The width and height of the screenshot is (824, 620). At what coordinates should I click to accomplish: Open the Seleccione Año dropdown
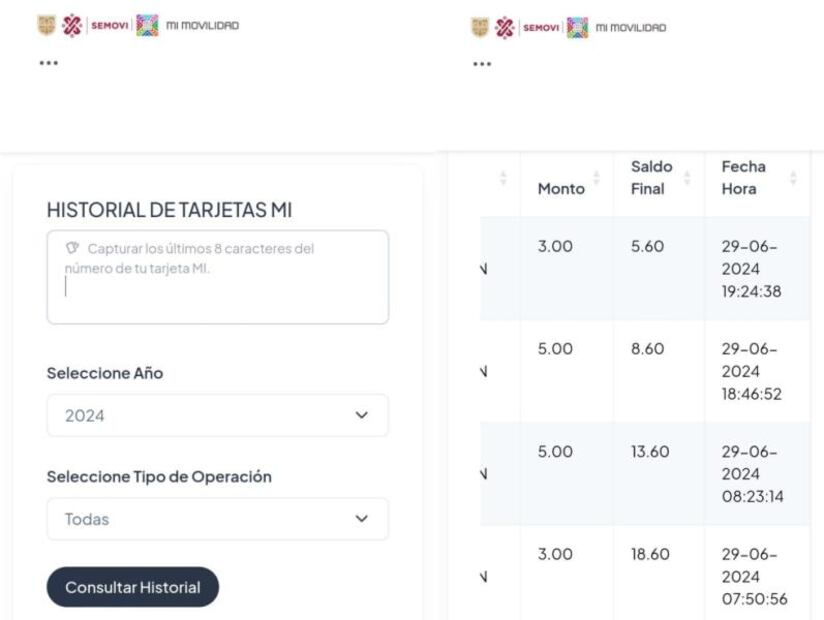tap(217, 415)
